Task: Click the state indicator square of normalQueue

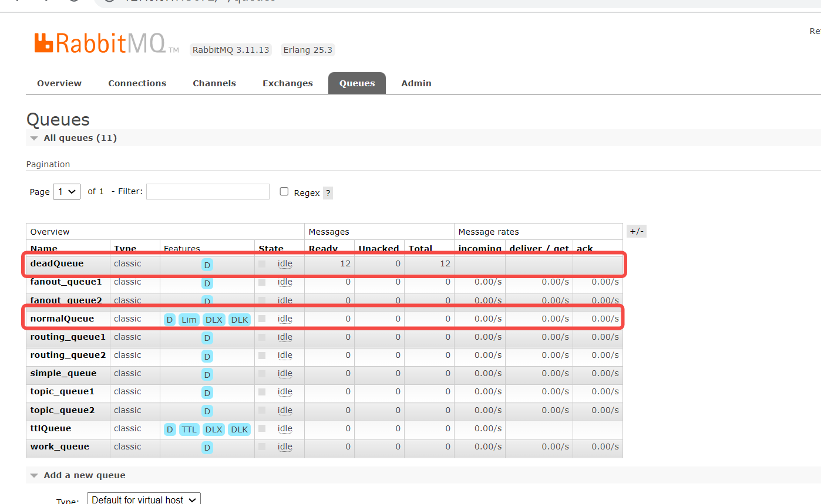Action: click(262, 319)
